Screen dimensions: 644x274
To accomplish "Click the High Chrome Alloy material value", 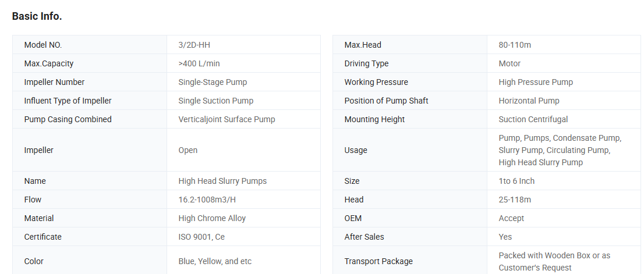I will (x=212, y=218).
